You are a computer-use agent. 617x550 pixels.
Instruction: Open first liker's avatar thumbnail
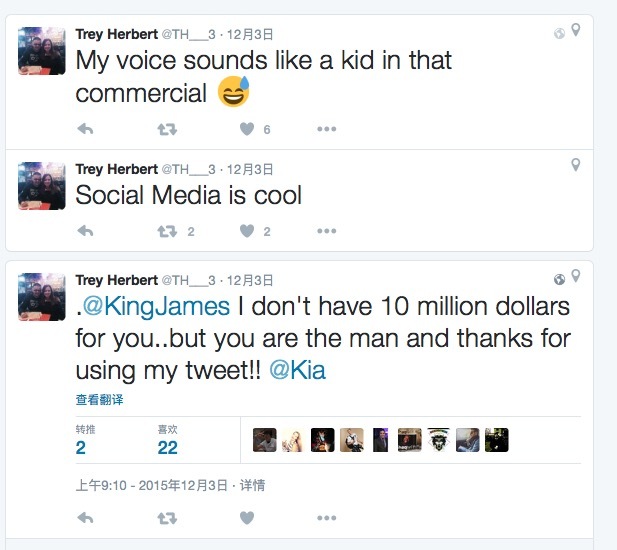[x=264, y=440]
